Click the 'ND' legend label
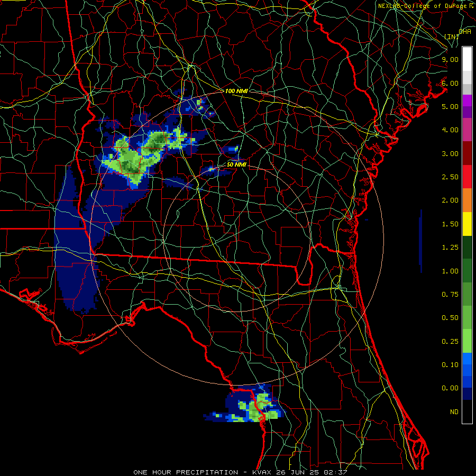The width and height of the screenshot is (476, 476). (x=454, y=412)
